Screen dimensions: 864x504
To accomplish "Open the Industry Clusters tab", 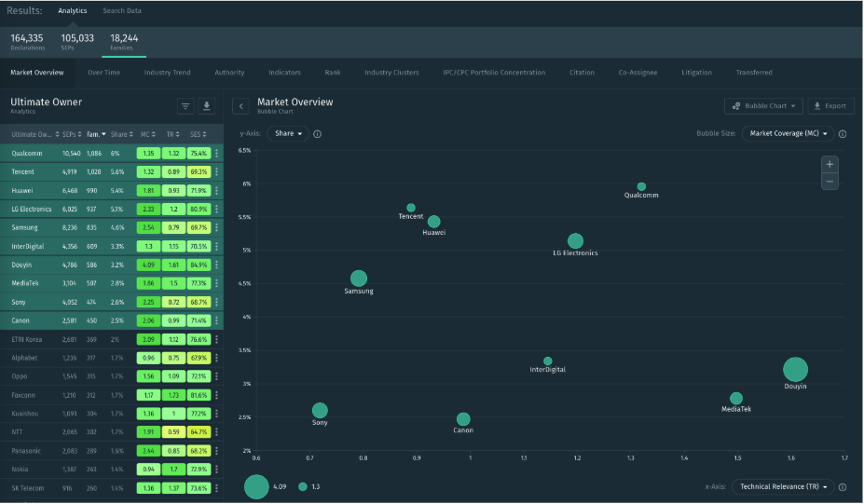I will [x=391, y=72].
